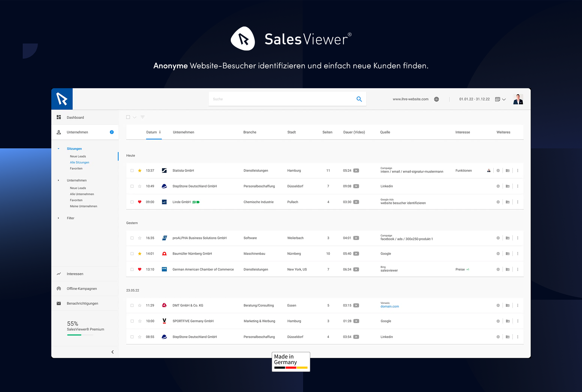The width and height of the screenshot is (582, 392).
Task: Toggle the checkbox for proALPHA Business Solutions GmbH
Action: [131, 238]
